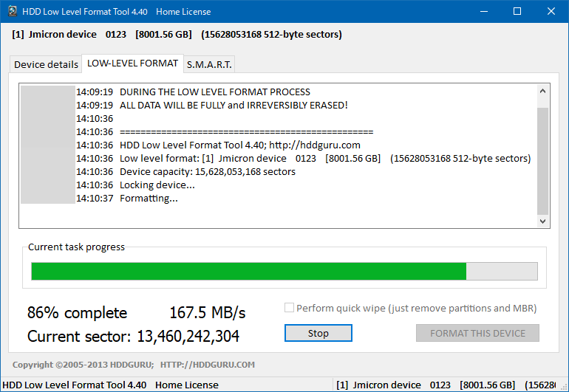
Task: Click the Copyright ©2005-2013 HDDGURU text
Action: click(x=83, y=365)
